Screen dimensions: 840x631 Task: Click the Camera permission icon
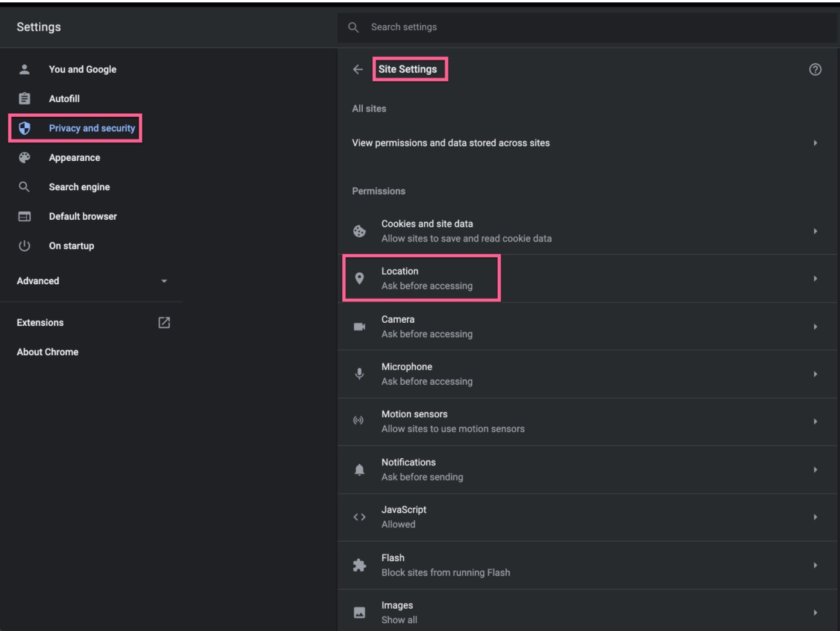[359, 326]
